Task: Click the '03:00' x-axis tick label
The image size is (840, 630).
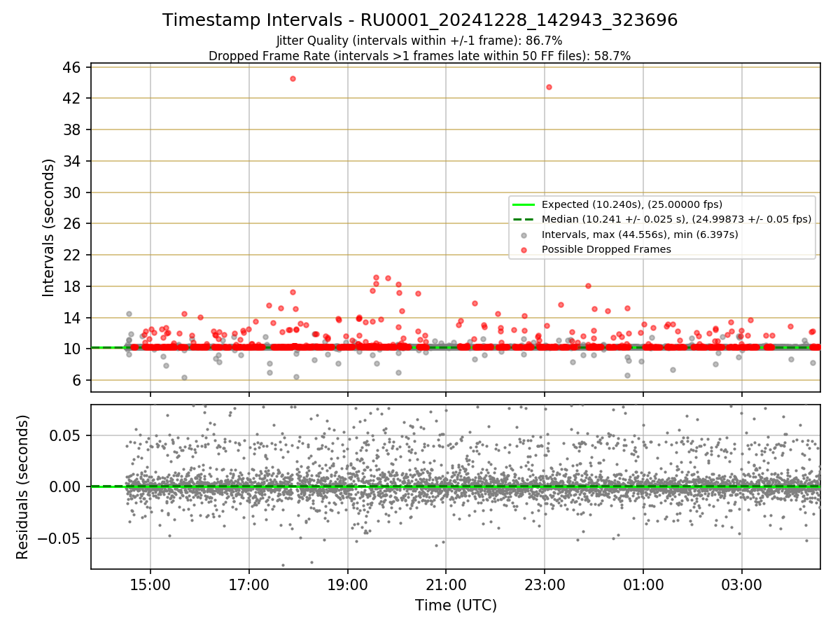Action: tap(742, 584)
